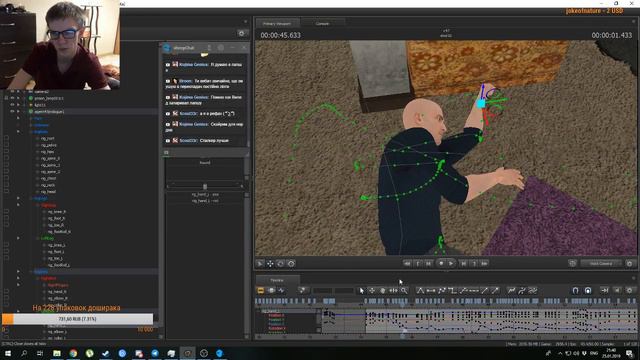Switch timeline to clip editor mode
Screen dimensions: 640x360
point(261,290)
